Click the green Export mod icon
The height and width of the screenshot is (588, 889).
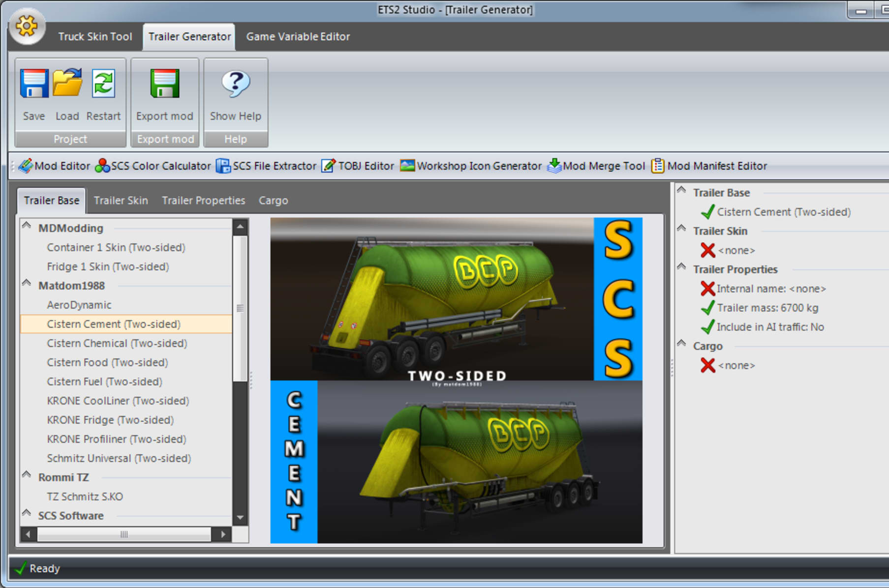pyautogui.click(x=165, y=84)
